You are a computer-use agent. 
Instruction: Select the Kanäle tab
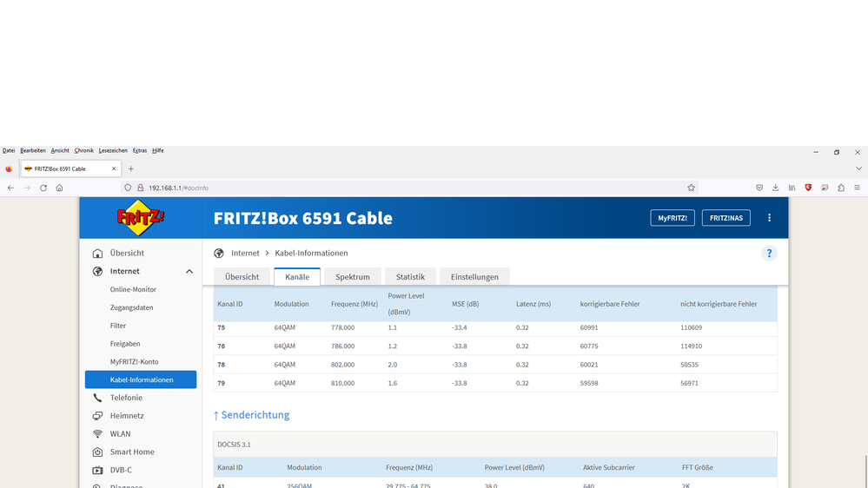[297, 277]
